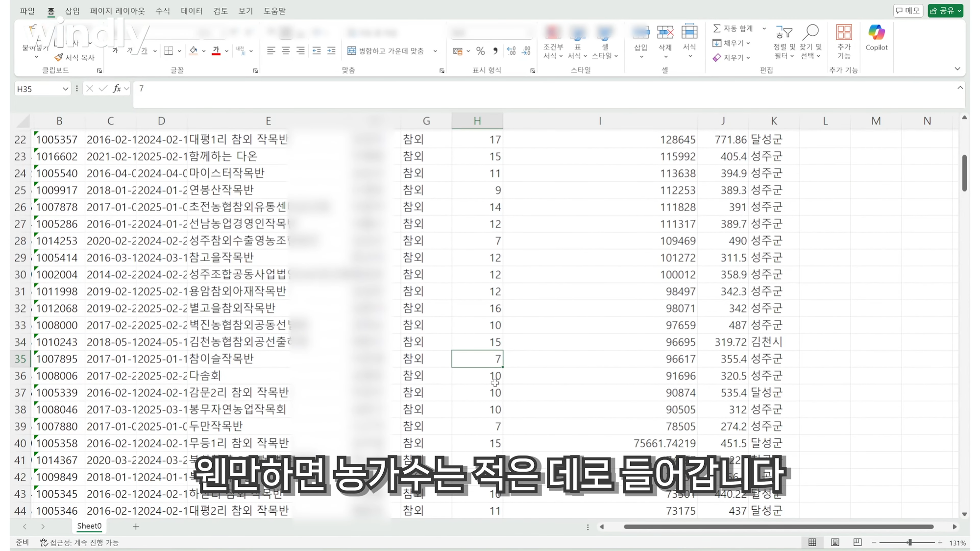Click the decrease indent icon
The height and width of the screenshot is (551, 980).
pos(317,50)
